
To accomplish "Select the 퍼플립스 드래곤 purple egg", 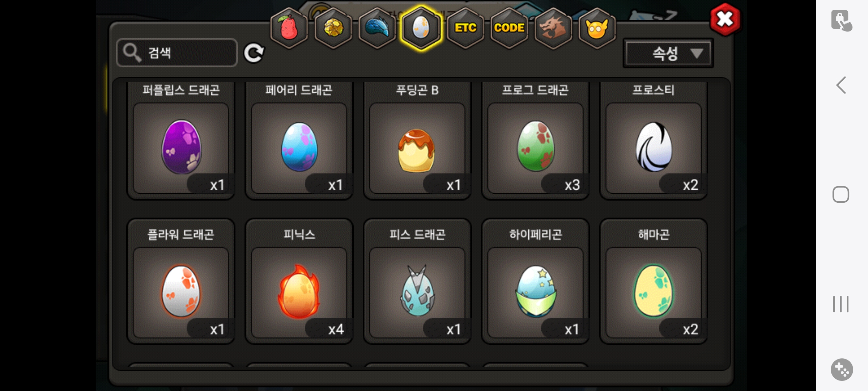I will pos(181,140).
